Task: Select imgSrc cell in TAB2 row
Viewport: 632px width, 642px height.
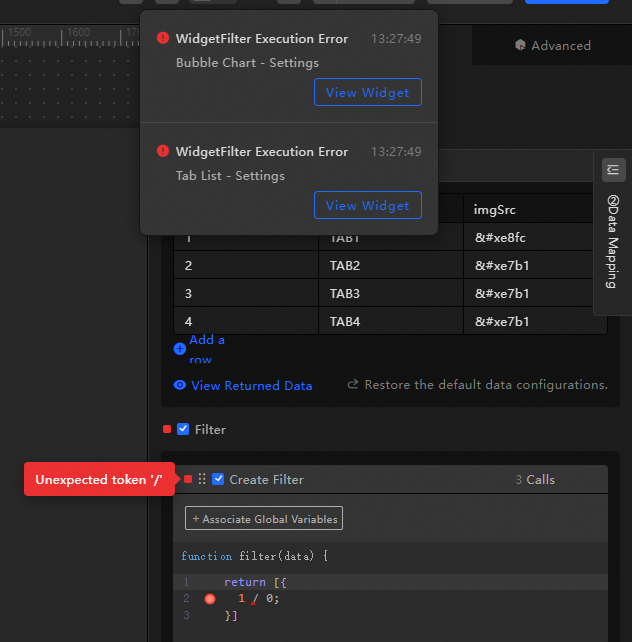Action: pyautogui.click(x=528, y=265)
